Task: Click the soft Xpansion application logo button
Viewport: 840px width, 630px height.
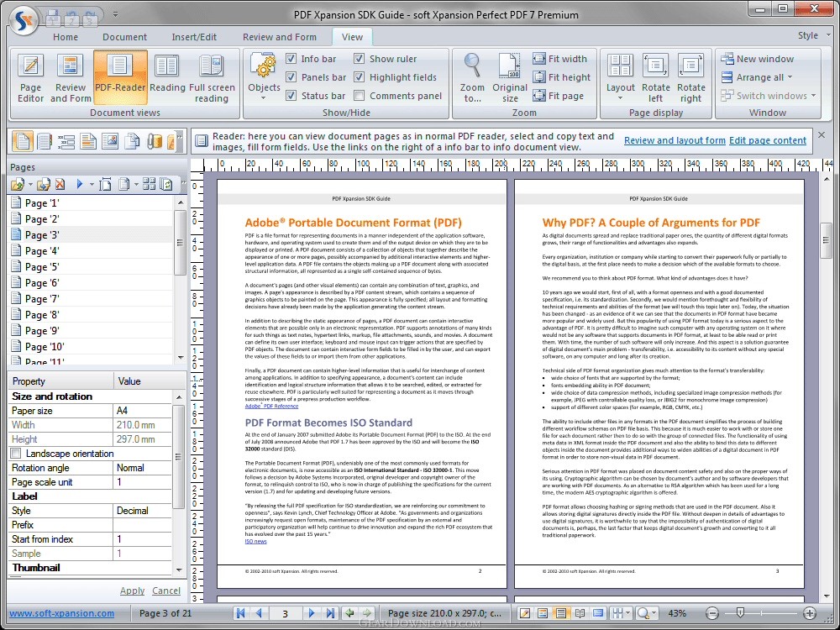Action: (25, 20)
